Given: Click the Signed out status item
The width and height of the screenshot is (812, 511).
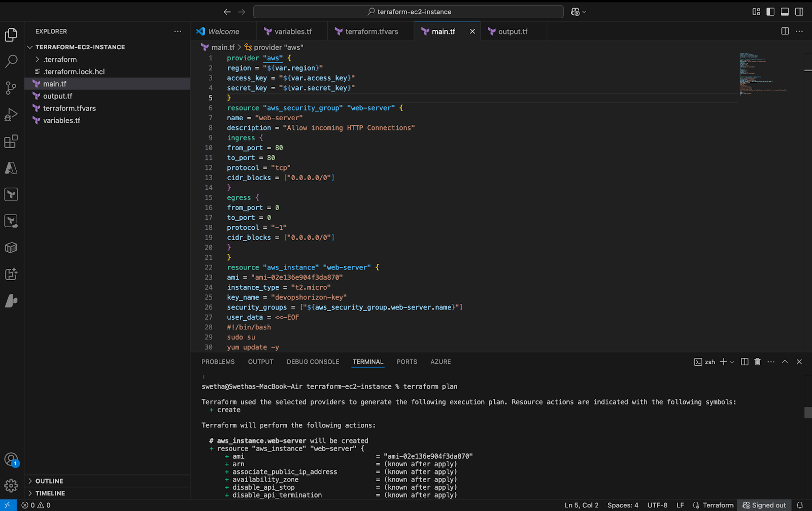Looking at the screenshot, I should pyautogui.click(x=764, y=505).
